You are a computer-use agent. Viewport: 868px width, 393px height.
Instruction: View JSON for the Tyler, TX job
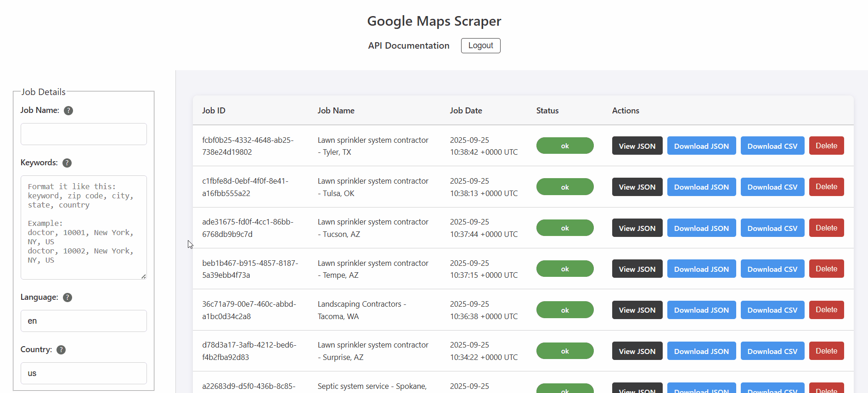tap(637, 146)
